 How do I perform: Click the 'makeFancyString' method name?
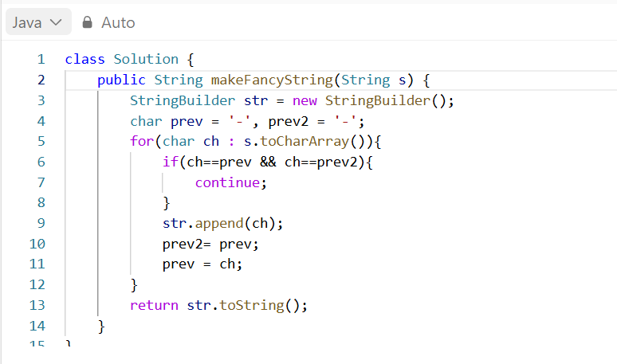(272, 80)
